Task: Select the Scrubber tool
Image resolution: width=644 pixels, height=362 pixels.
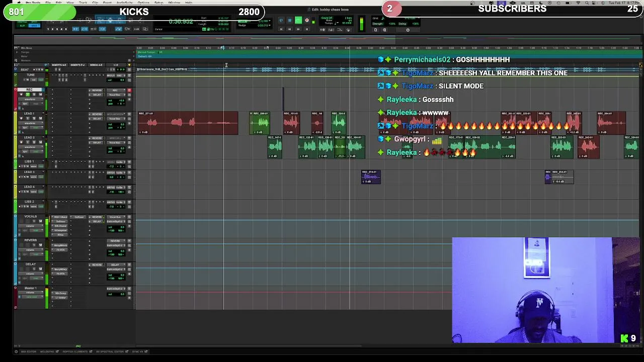Action: click(x=130, y=20)
